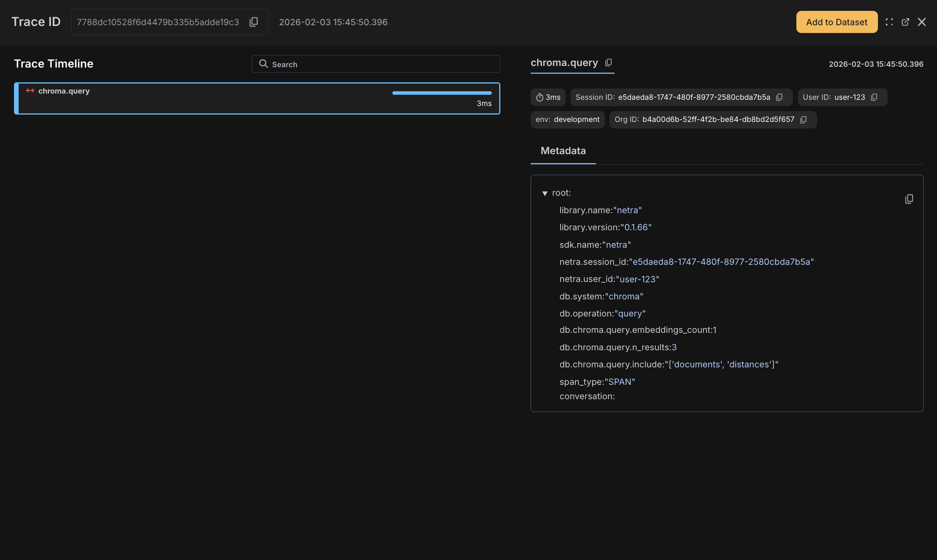This screenshot has height=560, width=937.
Task: Expand the conversation field
Action: [587, 396]
